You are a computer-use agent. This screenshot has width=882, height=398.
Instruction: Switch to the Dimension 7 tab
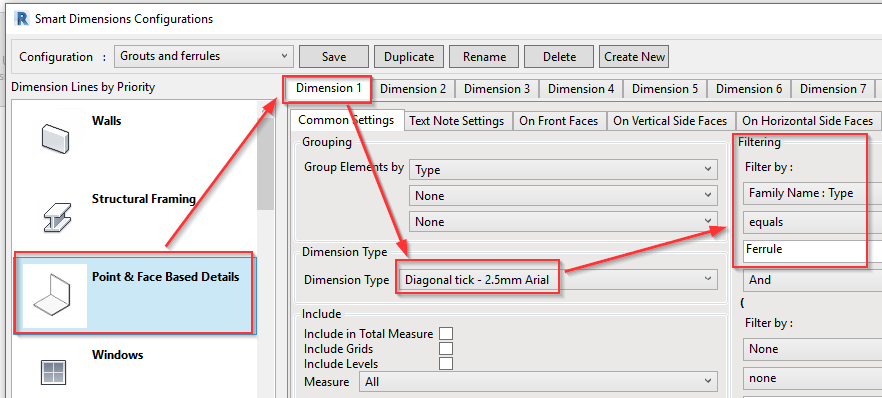click(x=833, y=89)
